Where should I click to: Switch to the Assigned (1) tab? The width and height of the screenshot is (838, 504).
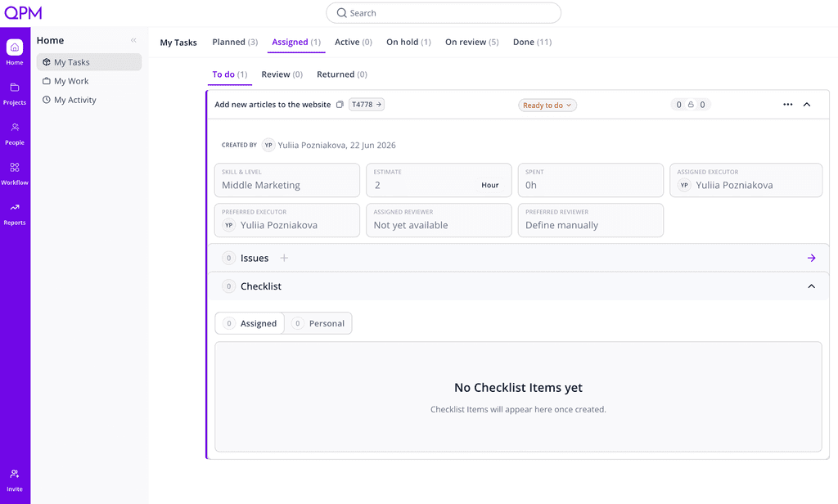click(x=296, y=42)
